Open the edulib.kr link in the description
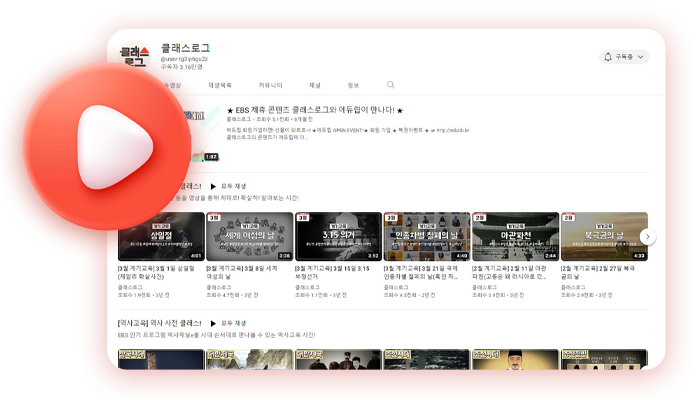 tap(453, 130)
